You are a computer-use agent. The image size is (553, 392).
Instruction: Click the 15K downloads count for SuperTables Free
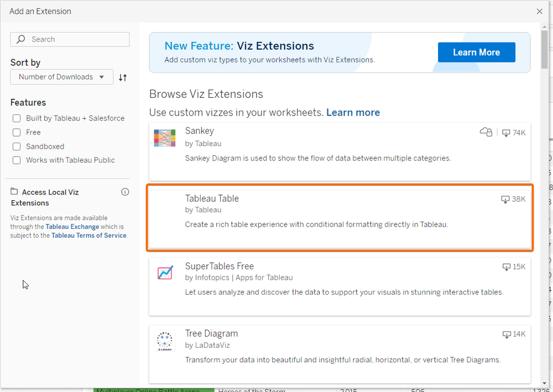click(519, 267)
